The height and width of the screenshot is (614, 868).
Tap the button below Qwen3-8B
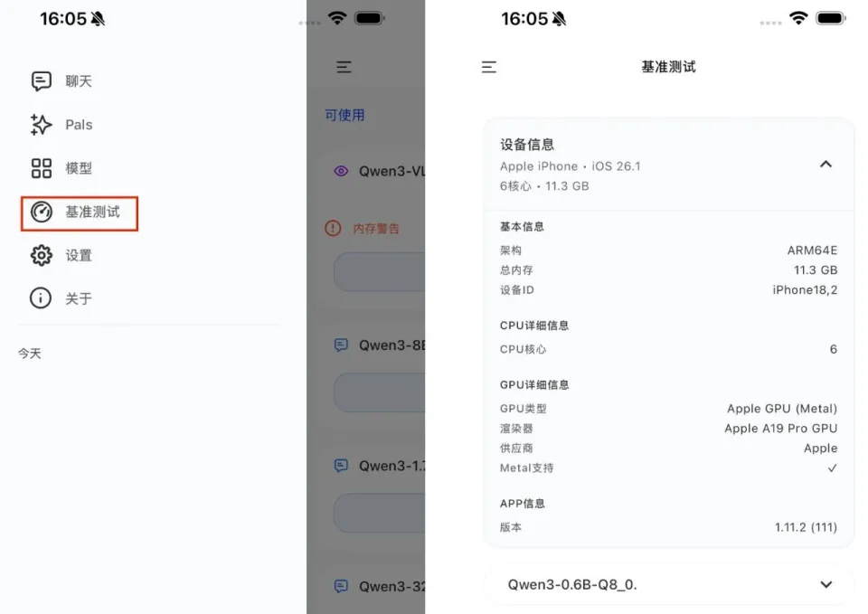pos(379,392)
